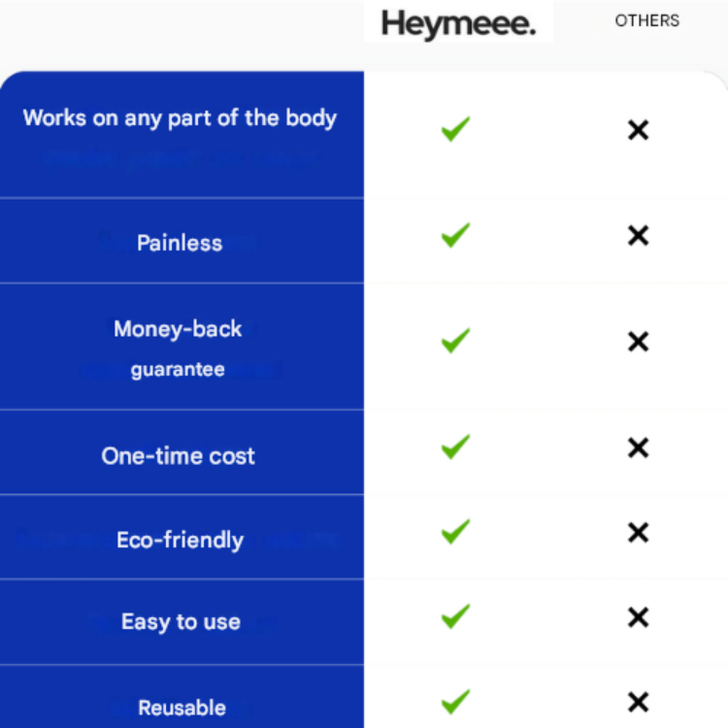Click the green checkmark for Easy to use
728x728 pixels.
point(455,616)
